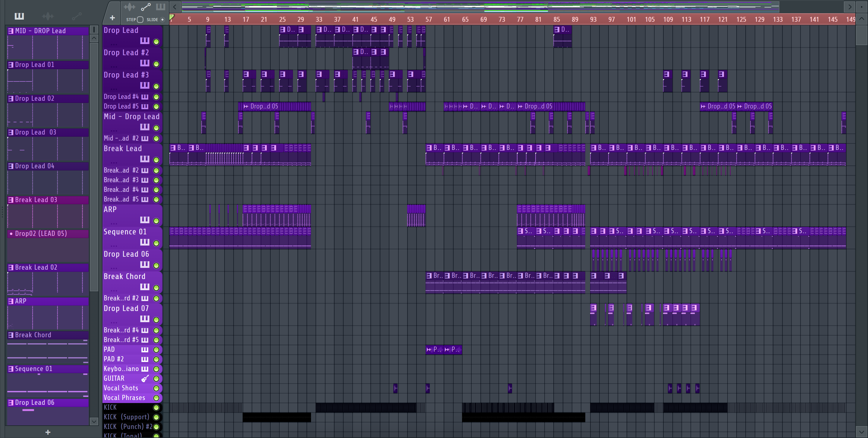Select the Break Lead 02 pattern in picker
Viewport: 868px width, 438px height.
coord(48,267)
